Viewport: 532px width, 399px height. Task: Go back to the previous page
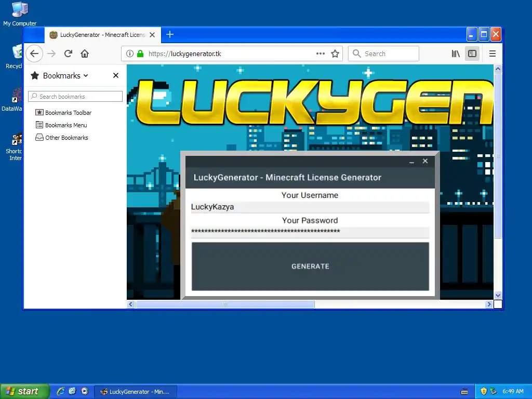click(34, 54)
